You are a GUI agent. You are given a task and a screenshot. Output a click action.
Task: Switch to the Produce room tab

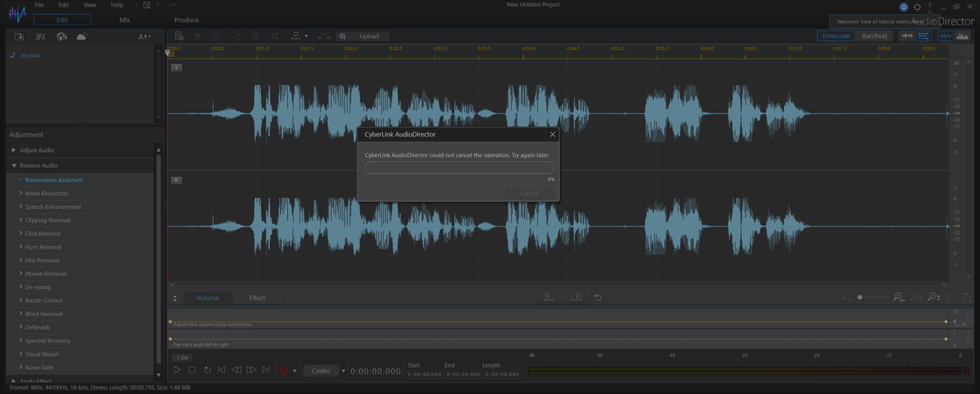pos(186,20)
